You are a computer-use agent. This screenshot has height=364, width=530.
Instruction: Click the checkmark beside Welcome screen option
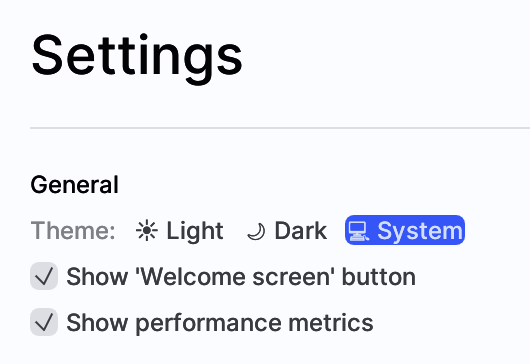(x=44, y=276)
